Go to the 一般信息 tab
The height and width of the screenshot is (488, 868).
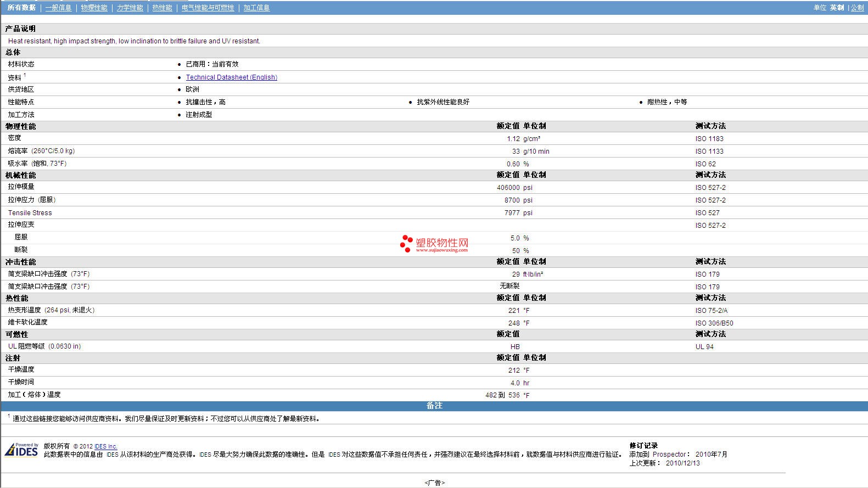[x=58, y=8]
